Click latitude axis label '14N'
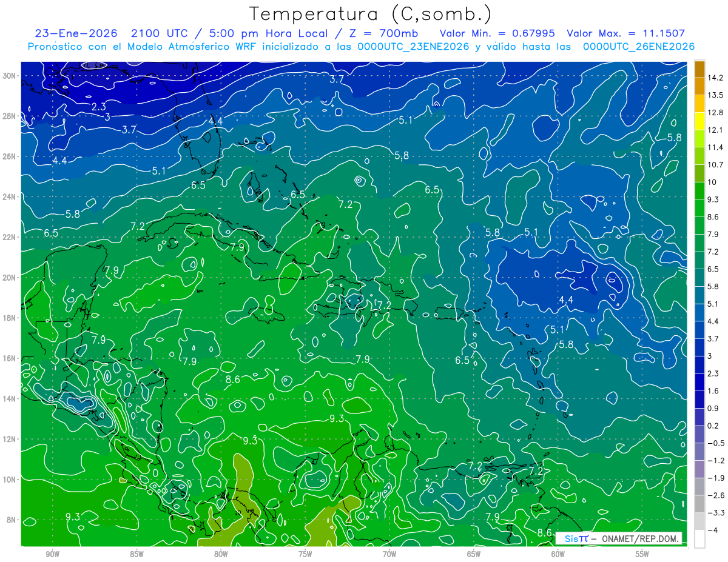The width and height of the screenshot is (728, 562). (10, 399)
